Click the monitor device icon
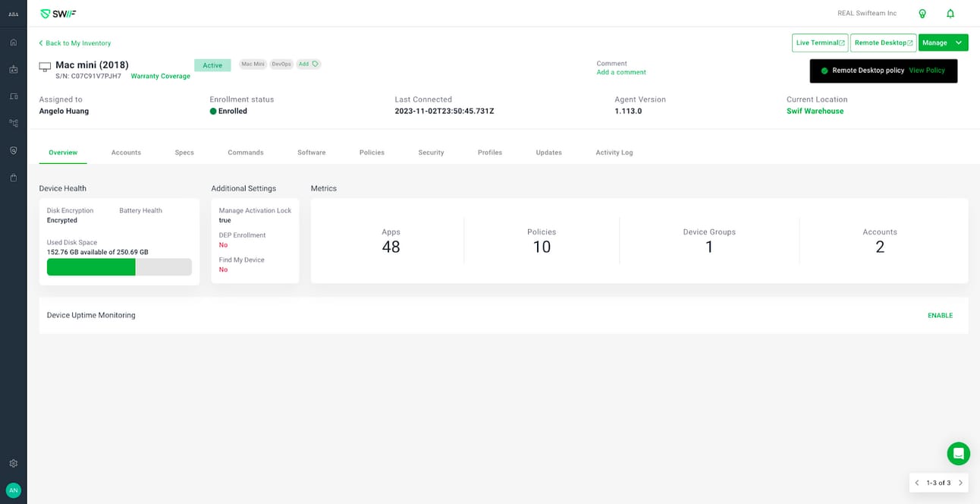Image resolution: width=980 pixels, height=504 pixels. pyautogui.click(x=45, y=68)
